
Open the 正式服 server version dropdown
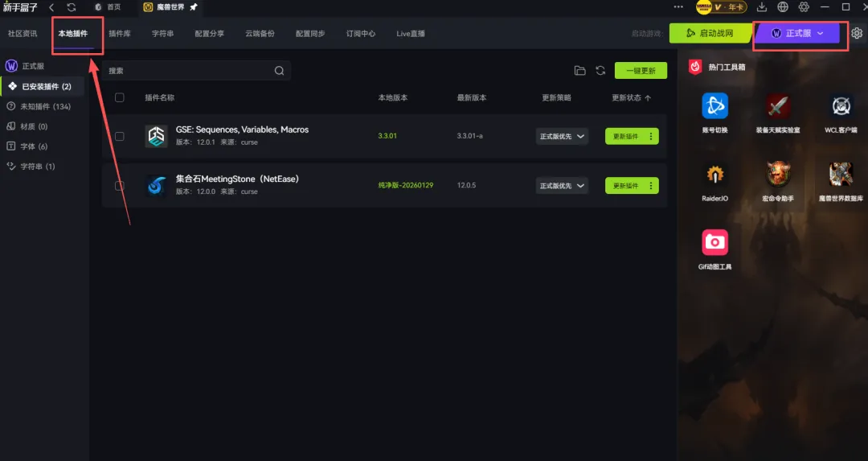798,33
